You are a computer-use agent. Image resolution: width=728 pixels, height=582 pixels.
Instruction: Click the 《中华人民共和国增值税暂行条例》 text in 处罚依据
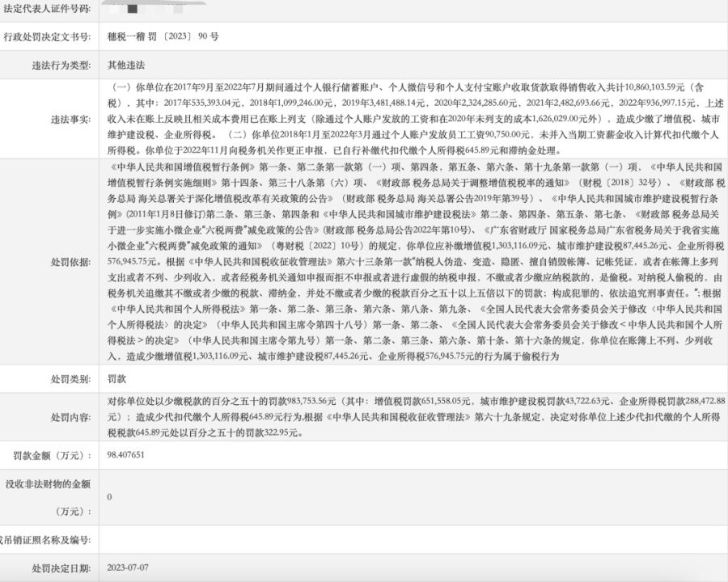point(181,167)
